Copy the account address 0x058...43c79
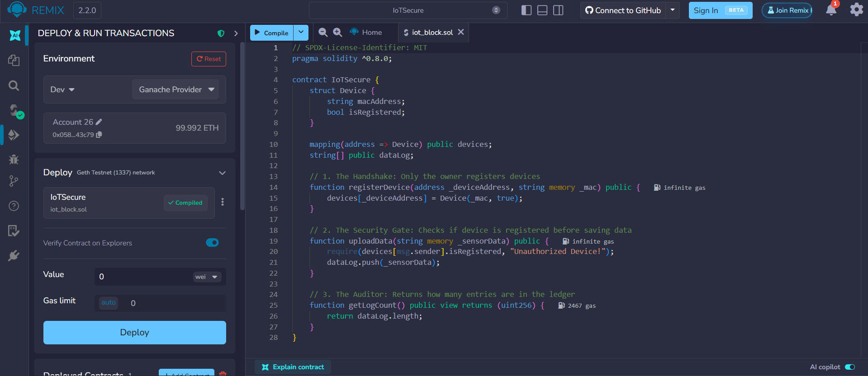 [x=99, y=135]
